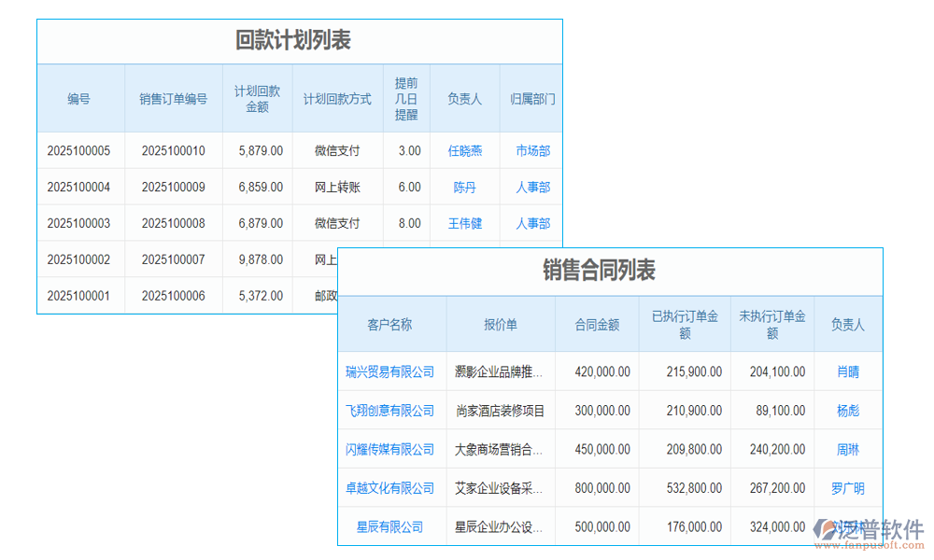This screenshot has height=560, width=934.
Task: Open customer 星辰有限公司 details
Action: 391,525
